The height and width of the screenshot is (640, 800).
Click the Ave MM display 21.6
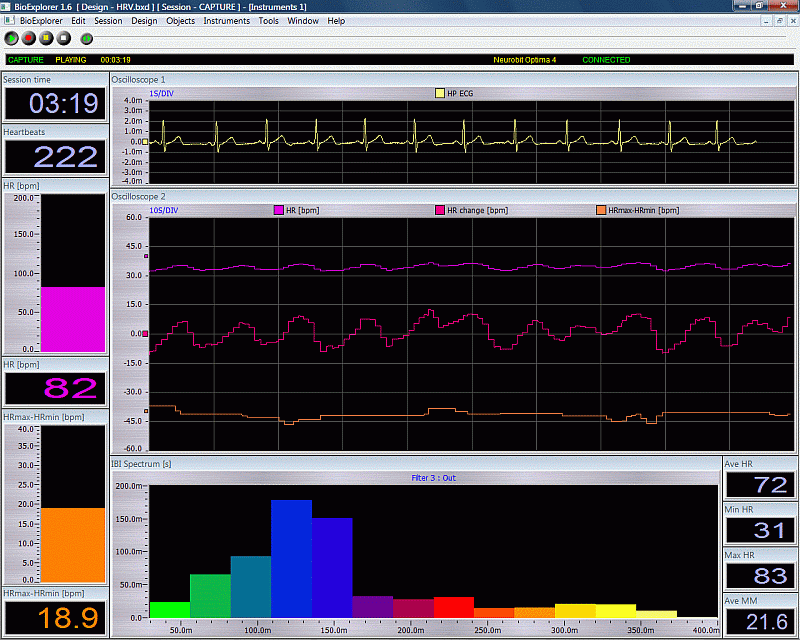(x=760, y=622)
